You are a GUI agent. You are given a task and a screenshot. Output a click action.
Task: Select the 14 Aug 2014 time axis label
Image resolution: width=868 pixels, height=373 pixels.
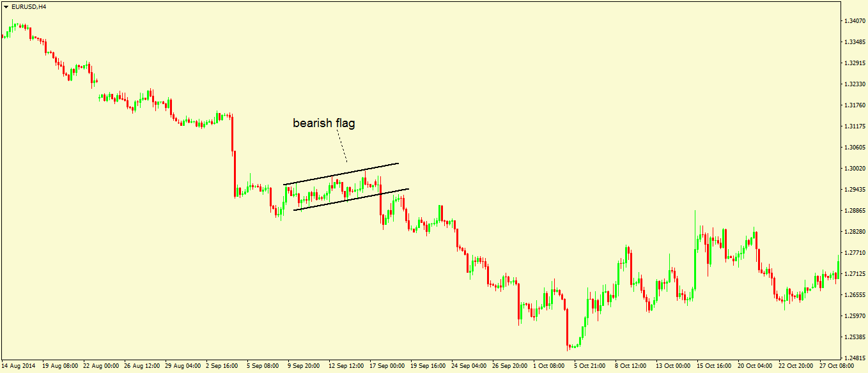(19, 365)
